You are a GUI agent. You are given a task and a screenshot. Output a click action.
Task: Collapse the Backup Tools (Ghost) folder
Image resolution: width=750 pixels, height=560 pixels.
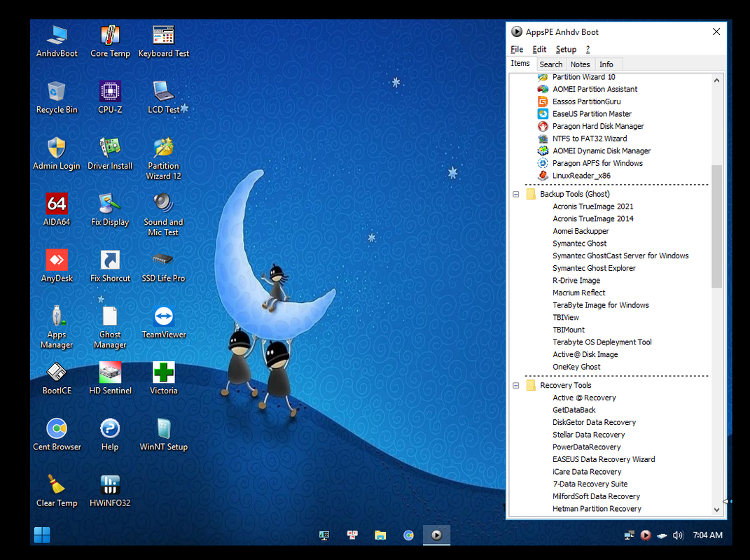click(x=515, y=194)
